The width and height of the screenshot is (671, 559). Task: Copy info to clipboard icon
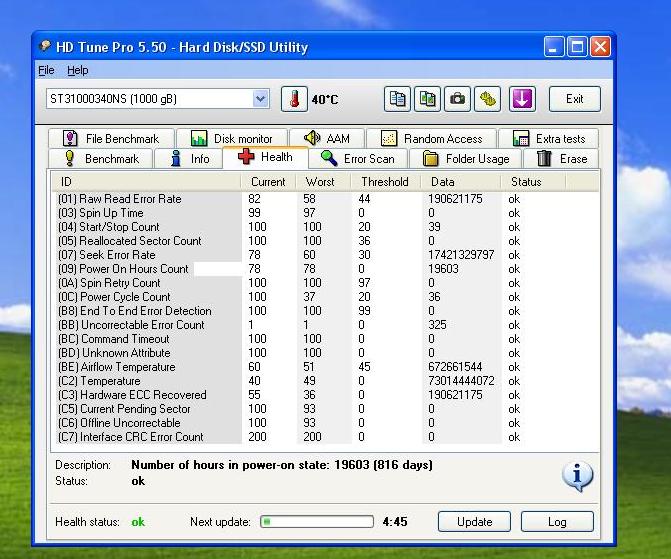(x=397, y=99)
